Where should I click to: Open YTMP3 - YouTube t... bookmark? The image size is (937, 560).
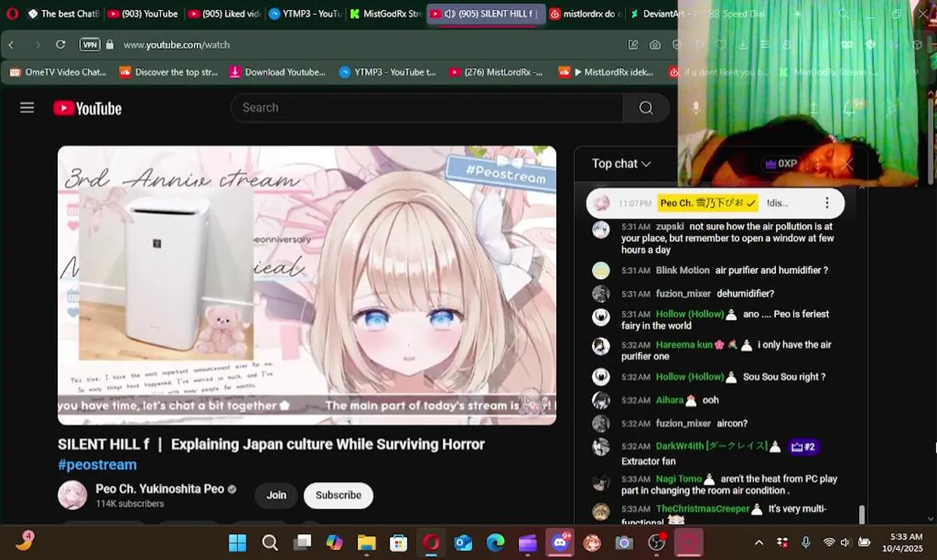(x=388, y=72)
